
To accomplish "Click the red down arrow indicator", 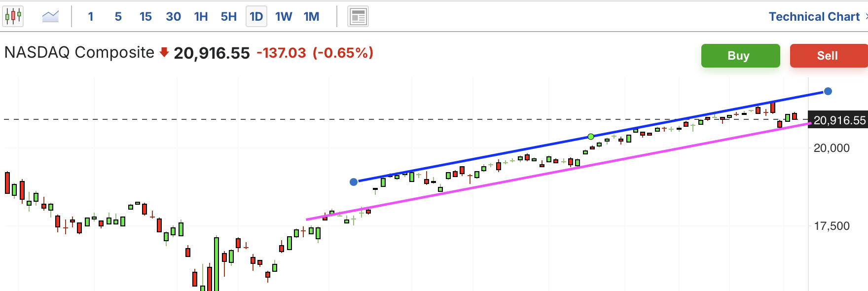I will [x=164, y=52].
